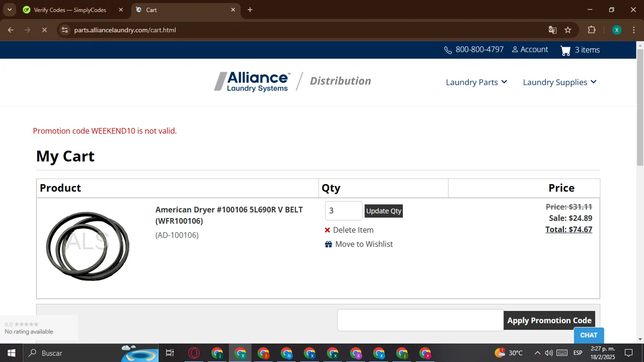Go back using the browser back arrow
644x362 pixels.
pyautogui.click(x=11, y=30)
